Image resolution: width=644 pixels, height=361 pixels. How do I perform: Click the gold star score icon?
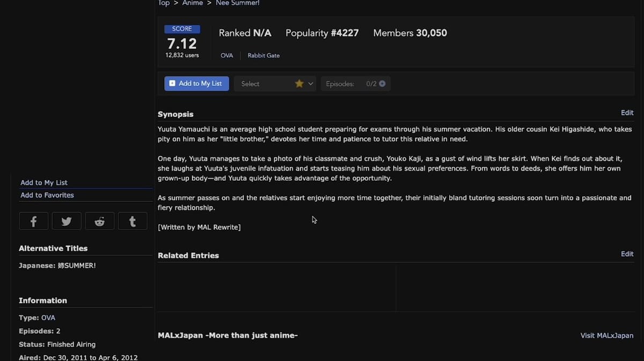point(299,84)
